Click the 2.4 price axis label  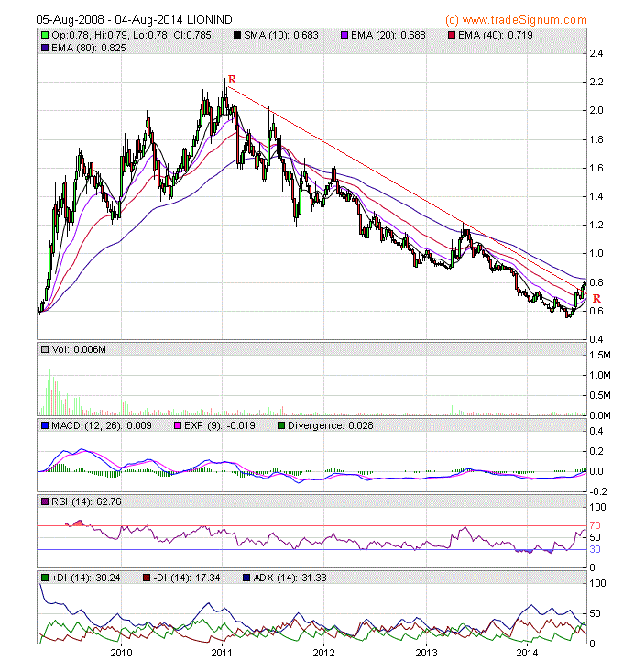click(596, 53)
